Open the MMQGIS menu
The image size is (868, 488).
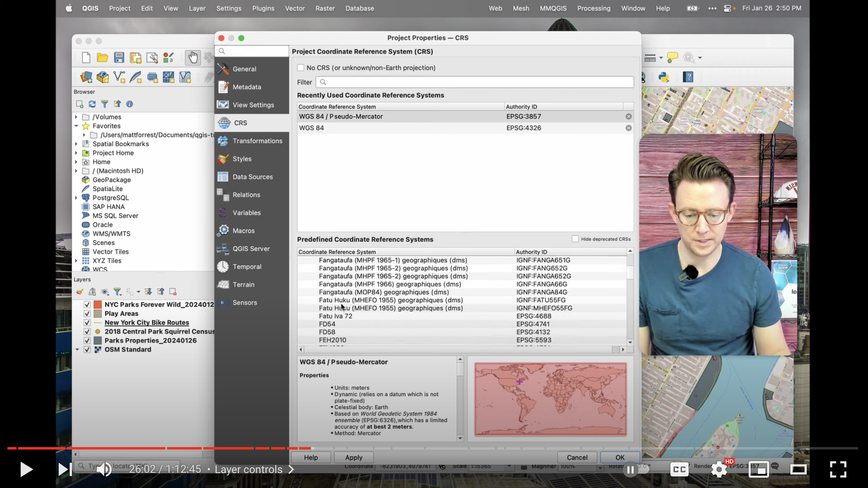pyautogui.click(x=553, y=8)
